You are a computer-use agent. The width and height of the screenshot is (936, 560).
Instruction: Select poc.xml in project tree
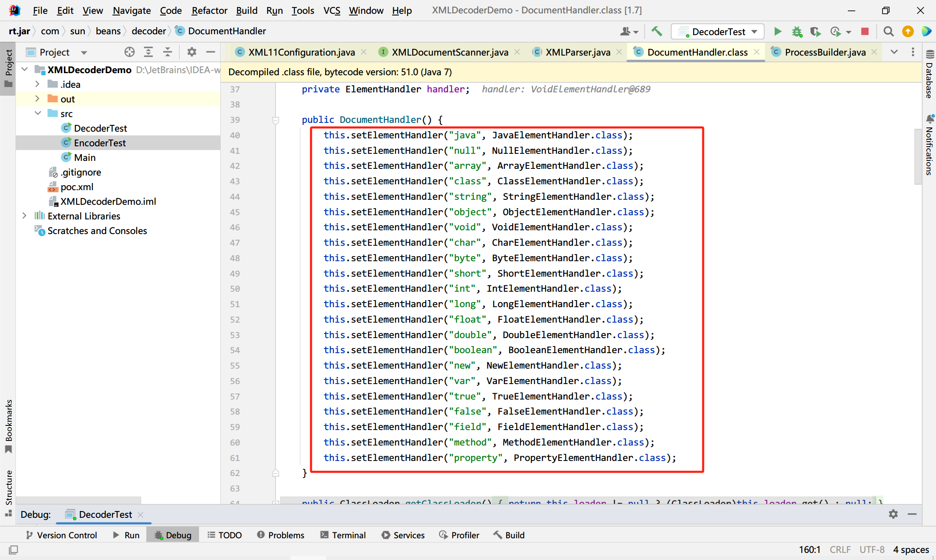pos(77,187)
